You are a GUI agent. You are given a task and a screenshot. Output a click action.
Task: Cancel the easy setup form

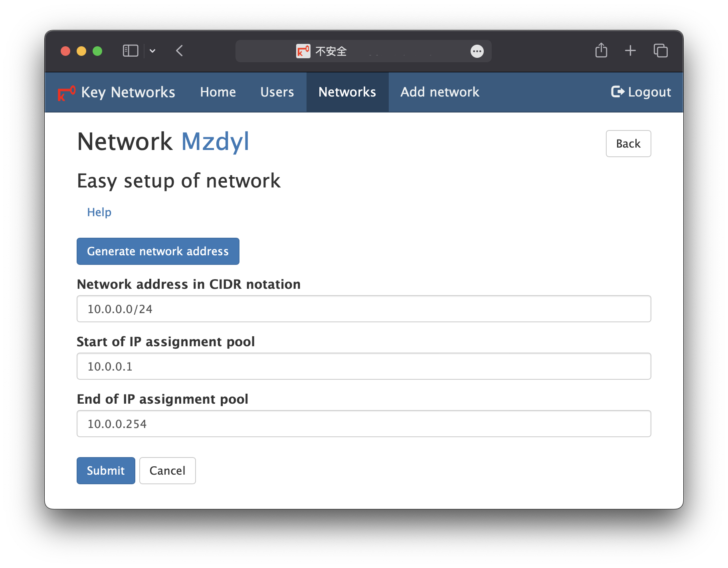(x=167, y=471)
